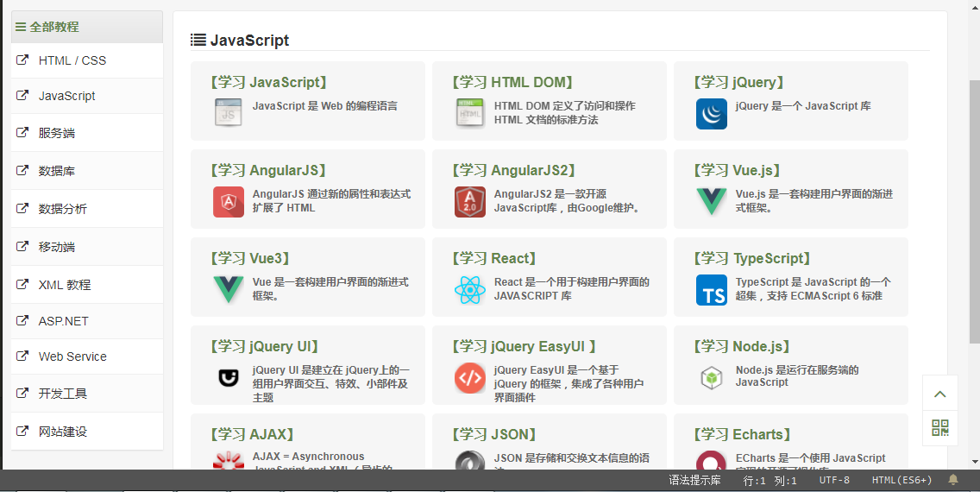980x492 pixels.
Task: Click the jQuery UI logo icon
Action: [228, 377]
